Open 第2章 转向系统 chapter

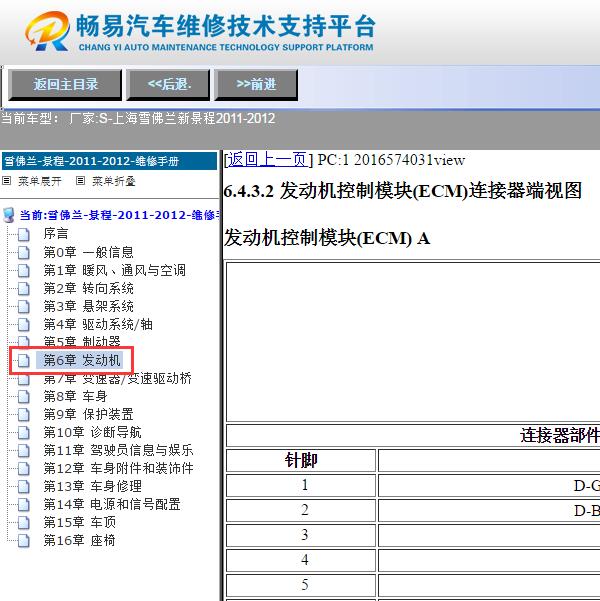coord(89,288)
